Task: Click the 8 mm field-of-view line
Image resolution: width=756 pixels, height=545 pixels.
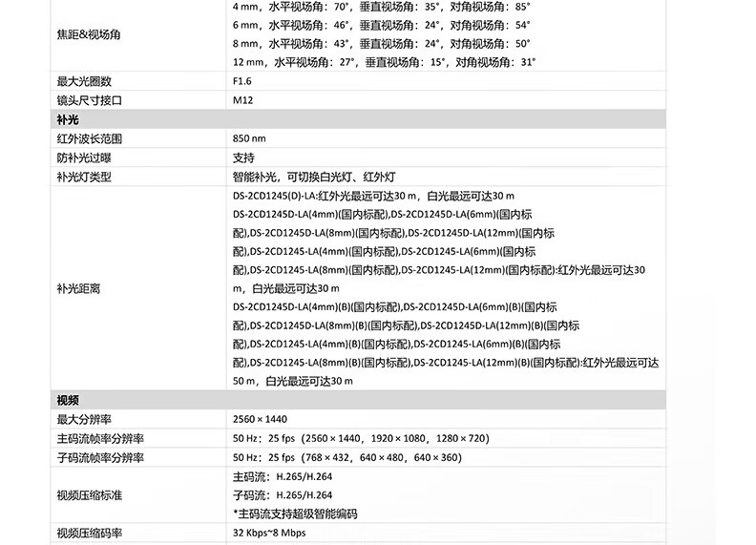Action: click(x=382, y=43)
